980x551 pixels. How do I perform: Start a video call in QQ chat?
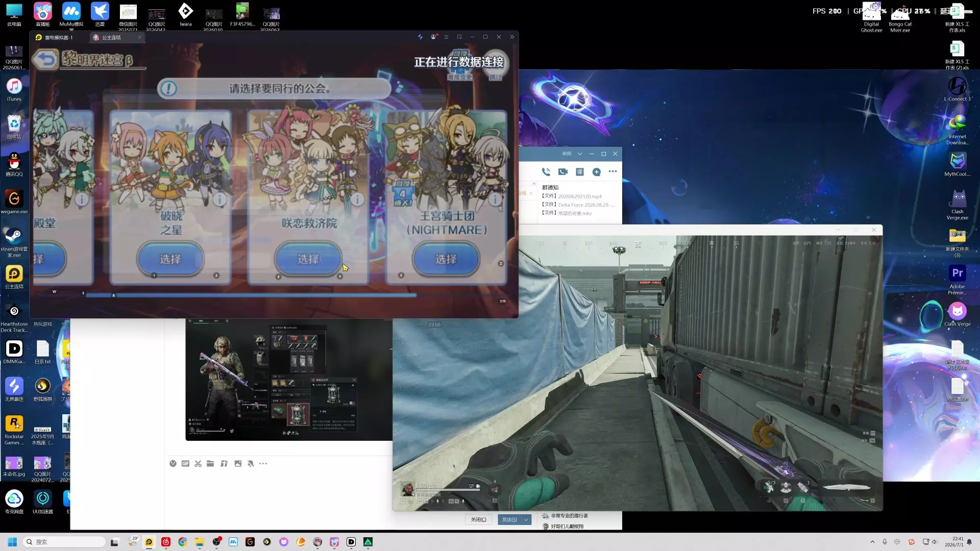[563, 172]
